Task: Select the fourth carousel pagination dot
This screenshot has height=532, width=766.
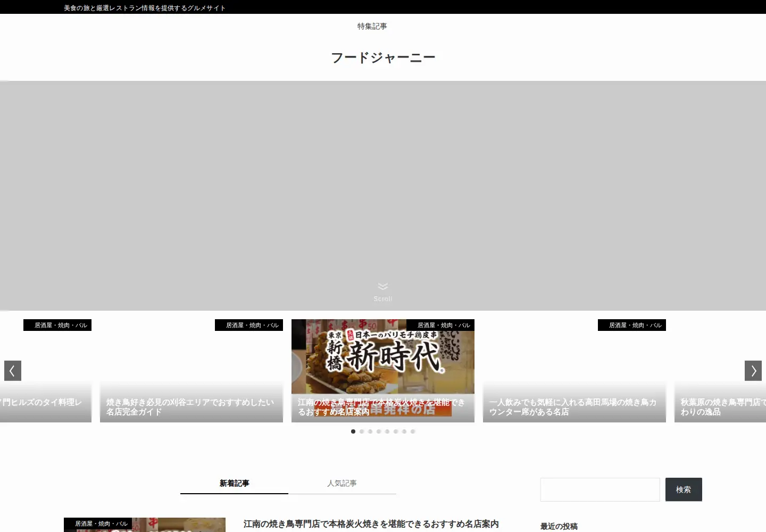Action: pyautogui.click(x=379, y=431)
